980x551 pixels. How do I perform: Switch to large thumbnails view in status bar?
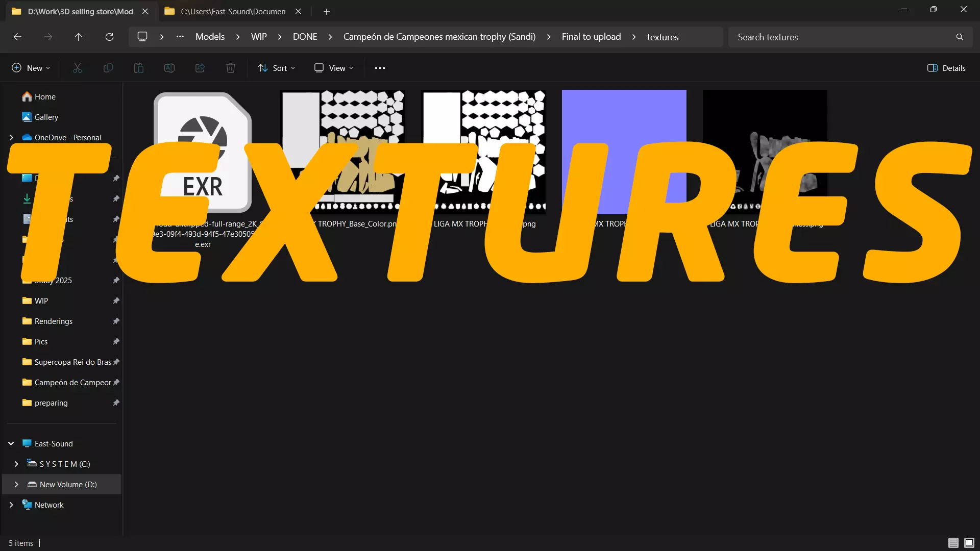point(969,543)
